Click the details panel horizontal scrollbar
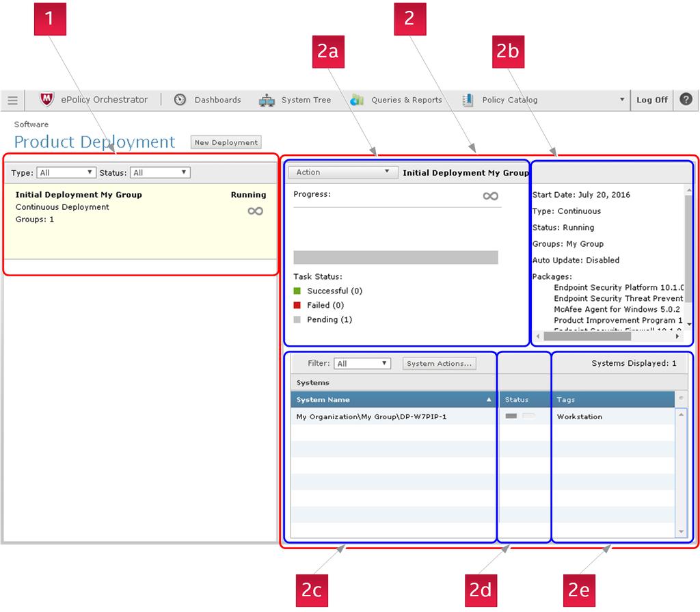The height and width of the screenshot is (612, 700). (587, 336)
